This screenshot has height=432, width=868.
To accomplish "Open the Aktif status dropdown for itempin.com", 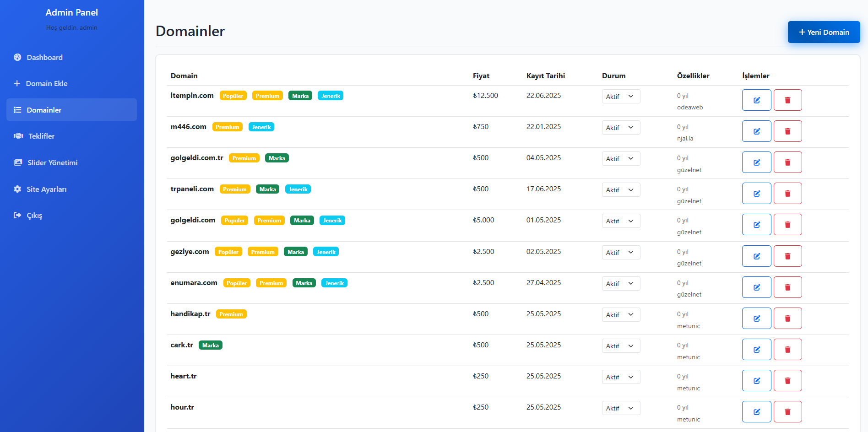I will tap(621, 96).
